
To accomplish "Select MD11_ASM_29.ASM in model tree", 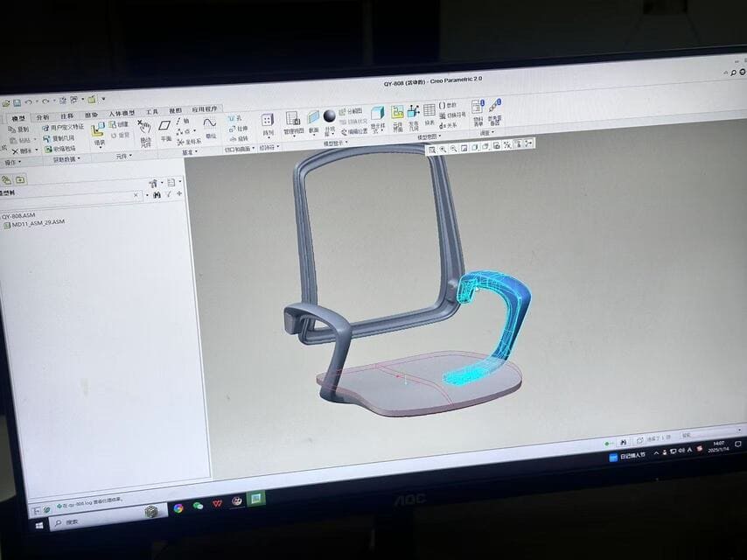I will click(x=38, y=223).
